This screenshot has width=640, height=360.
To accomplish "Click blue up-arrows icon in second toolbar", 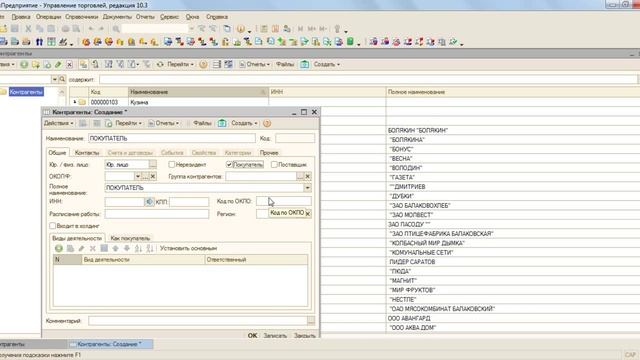I will pos(39,42).
